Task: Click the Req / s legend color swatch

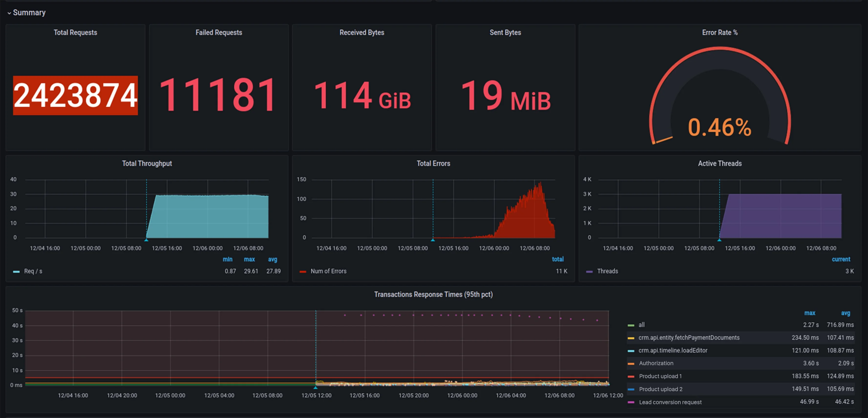Action: 16,272
